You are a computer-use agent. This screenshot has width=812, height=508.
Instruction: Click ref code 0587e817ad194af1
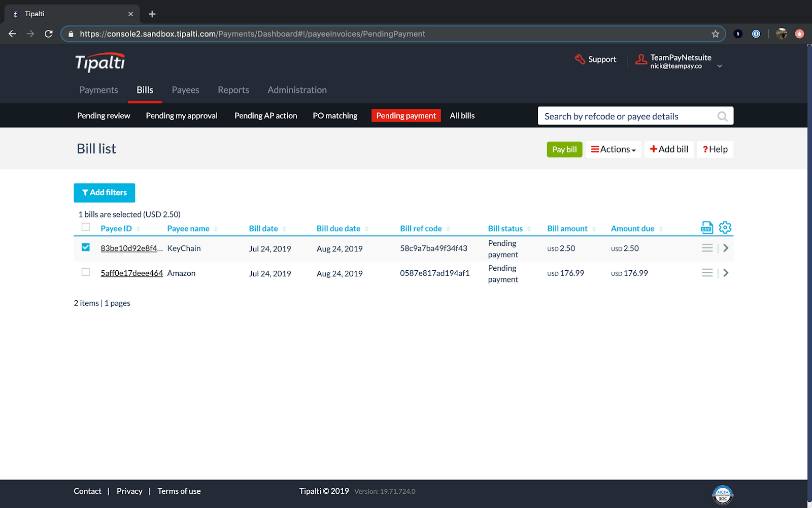click(x=435, y=273)
